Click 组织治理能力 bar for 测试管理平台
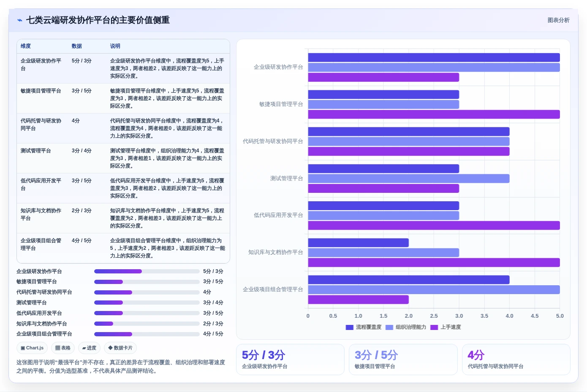587x392 pixels. pos(409,178)
